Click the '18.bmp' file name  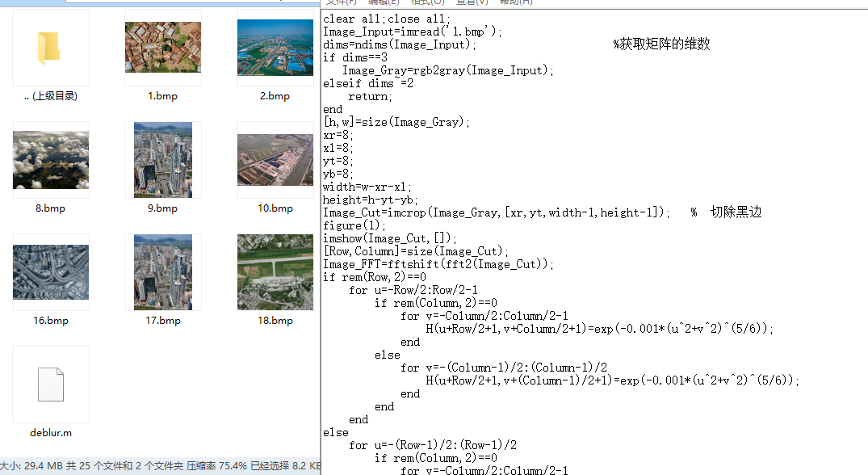click(275, 321)
